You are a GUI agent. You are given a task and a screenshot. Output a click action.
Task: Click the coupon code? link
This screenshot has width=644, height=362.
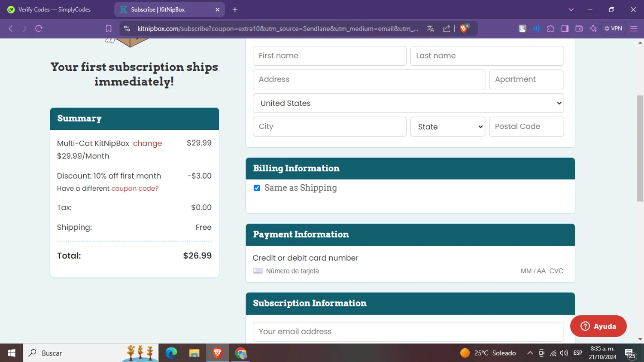pyautogui.click(x=135, y=189)
